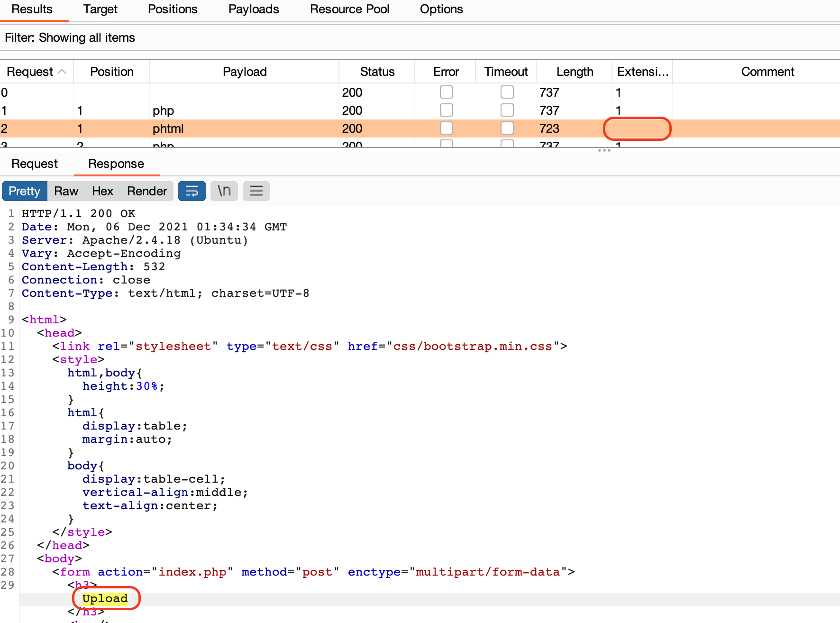Click the form action="index.php" line
The image size is (840, 623).
313,572
